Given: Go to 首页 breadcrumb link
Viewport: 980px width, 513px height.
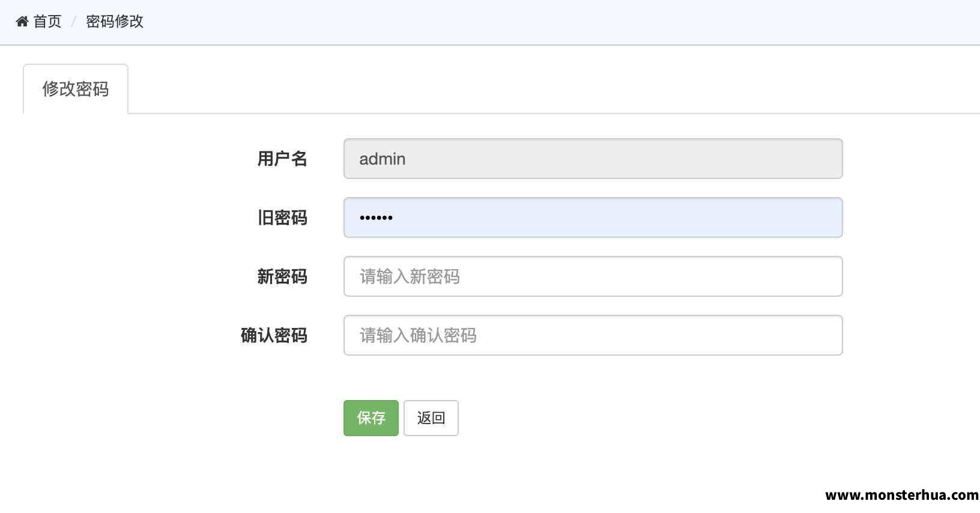Looking at the screenshot, I should pos(47,22).
